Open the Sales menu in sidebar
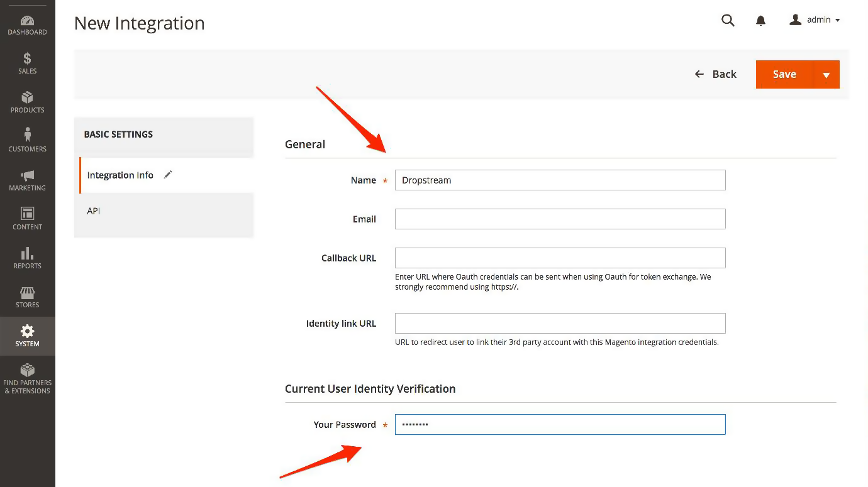This screenshot has height=487, width=868. 27,64
